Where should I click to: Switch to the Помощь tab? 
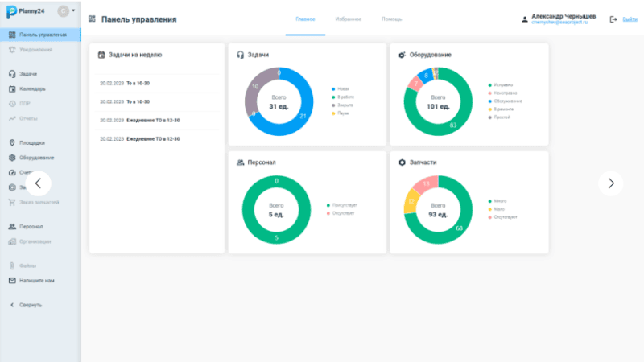coord(391,19)
